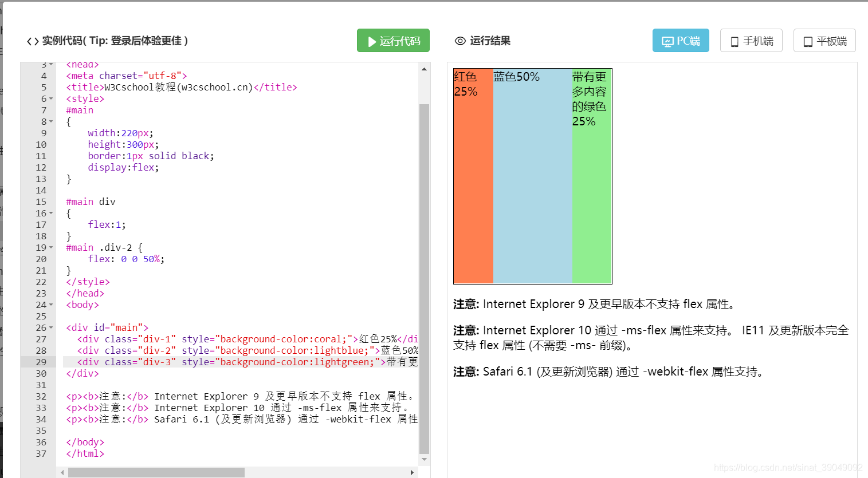Screen dimensions: 868x478
Task: Click the horizontal scrollbar left arrow
Action: pyautogui.click(x=62, y=472)
